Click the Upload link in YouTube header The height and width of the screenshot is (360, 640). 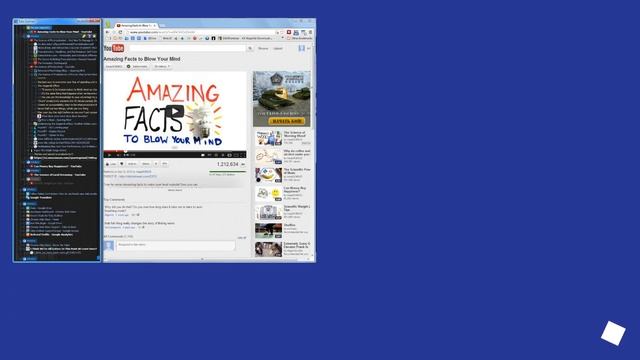tap(278, 48)
